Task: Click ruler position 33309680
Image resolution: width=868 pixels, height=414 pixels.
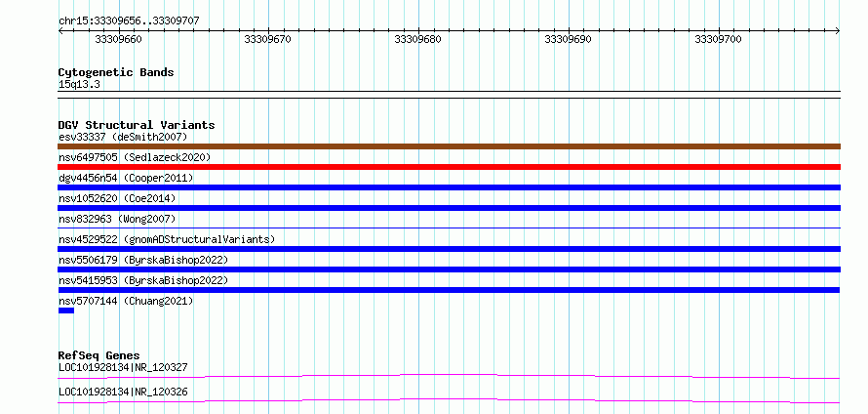Action: tap(418, 39)
